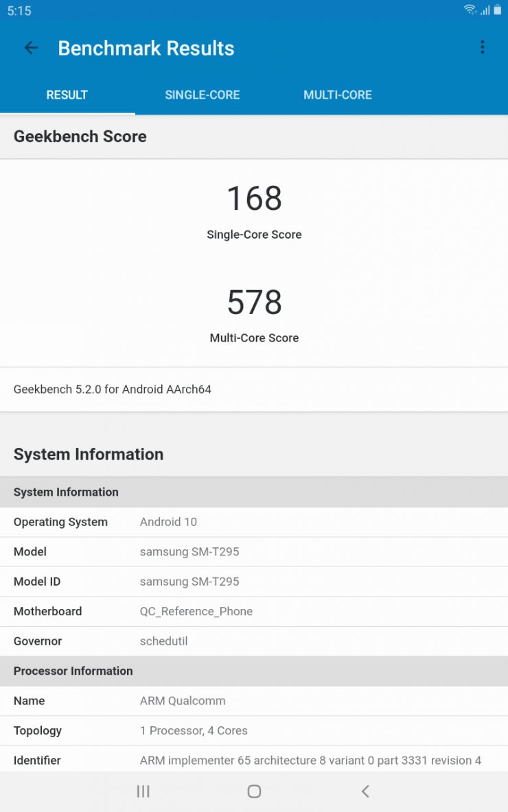The width and height of the screenshot is (508, 812).
Task: Tap the gray System Information section header
Action: pos(254,492)
